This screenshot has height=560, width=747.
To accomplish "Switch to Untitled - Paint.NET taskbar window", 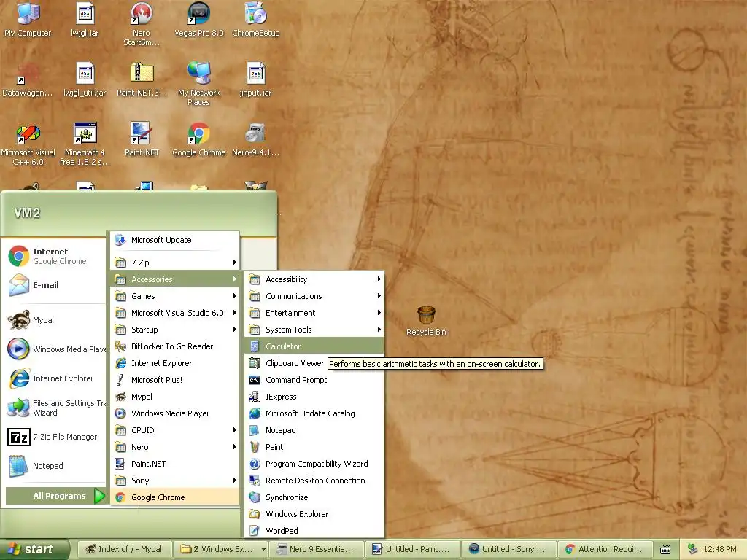I will point(413,549).
